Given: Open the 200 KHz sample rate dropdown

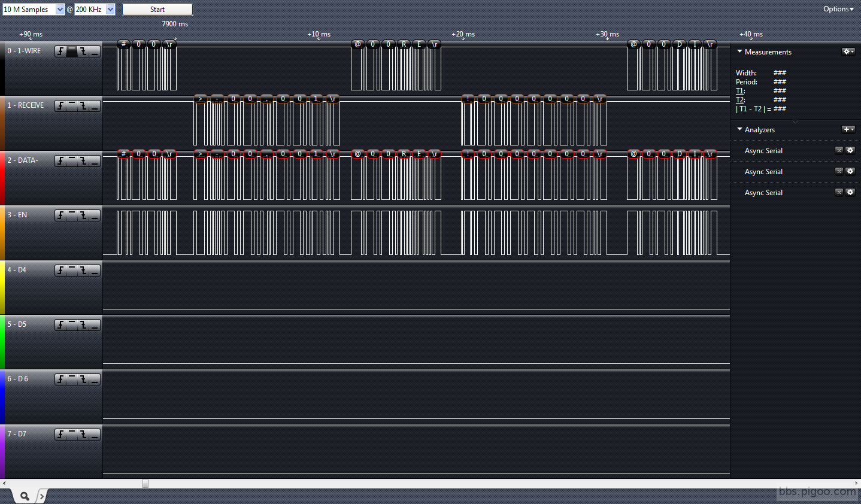Looking at the screenshot, I should pos(95,10).
